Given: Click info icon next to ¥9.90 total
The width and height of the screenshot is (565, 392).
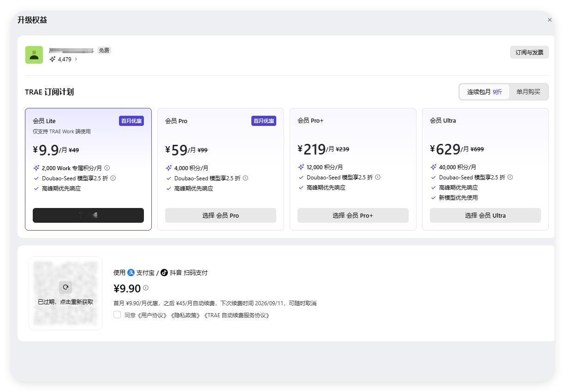Looking at the screenshot, I should pyautogui.click(x=146, y=288).
